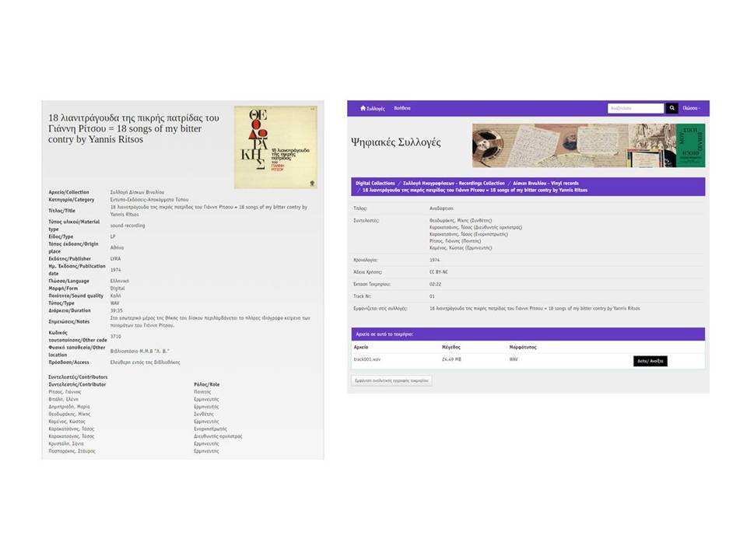The width and height of the screenshot is (747, 560).
Task: Select the Έντυπα-Εκδόσεις-Αποκόμματα Τύπου category value
Action: point(149,200)
